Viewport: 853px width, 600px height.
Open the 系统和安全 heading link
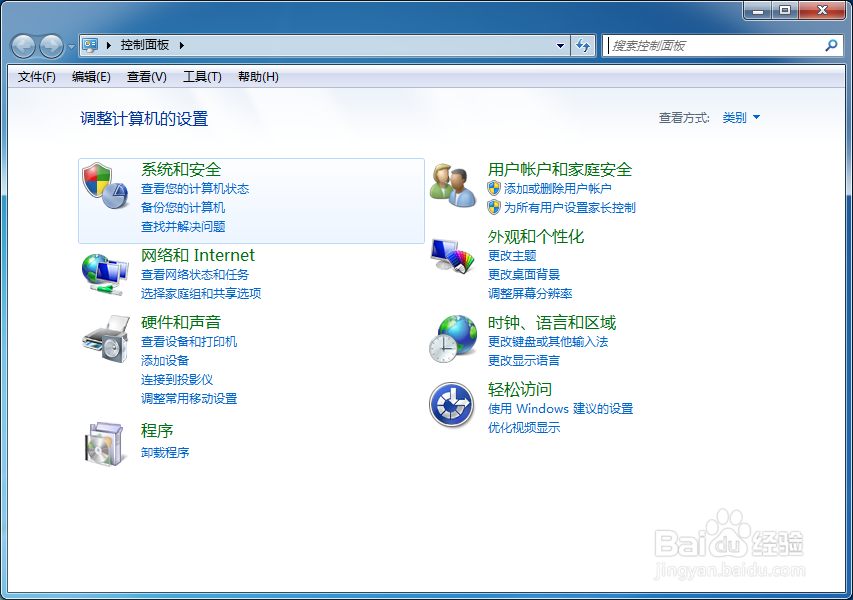[x=181, y=169]
